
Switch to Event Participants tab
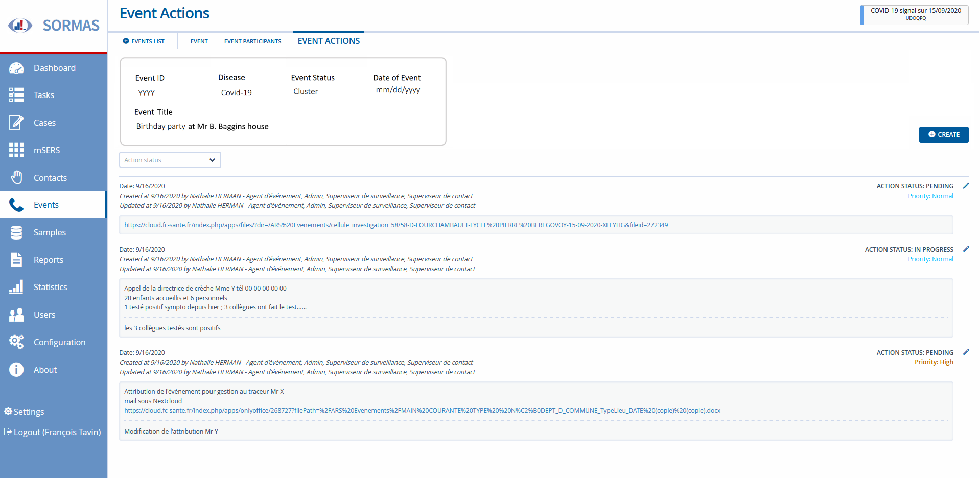(x=253, y=41)
